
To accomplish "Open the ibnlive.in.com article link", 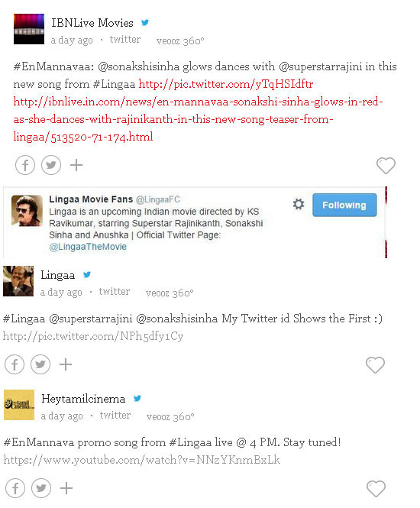I will (x=198, y=119).
